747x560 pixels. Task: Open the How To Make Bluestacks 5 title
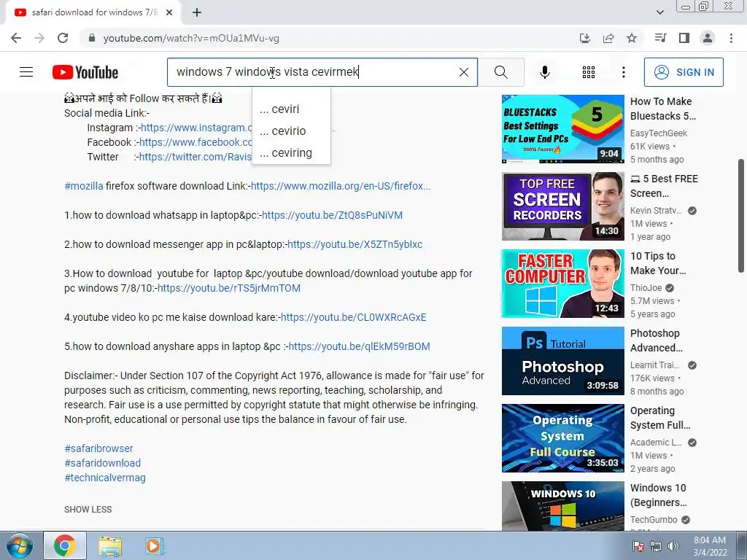663,109
